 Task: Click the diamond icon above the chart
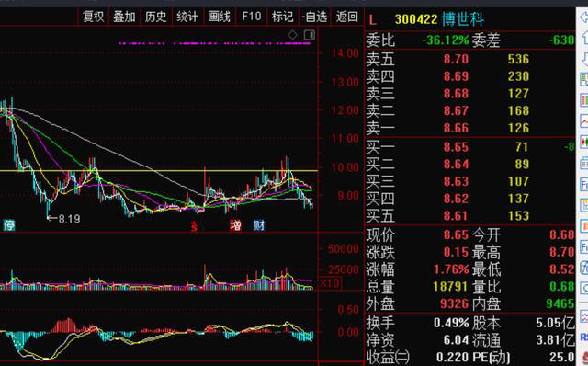tap(292, 35)
